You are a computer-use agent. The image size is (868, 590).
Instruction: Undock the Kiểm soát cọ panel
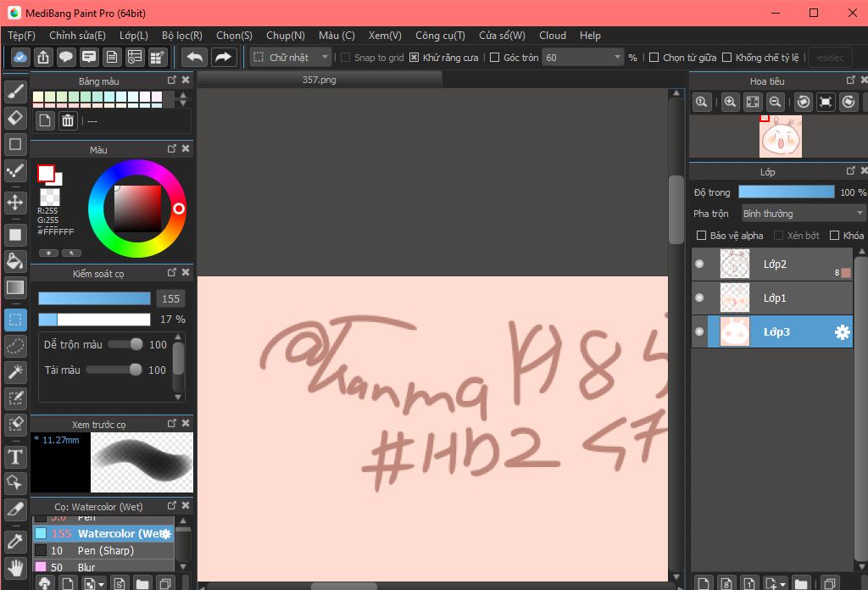point(171,272)
